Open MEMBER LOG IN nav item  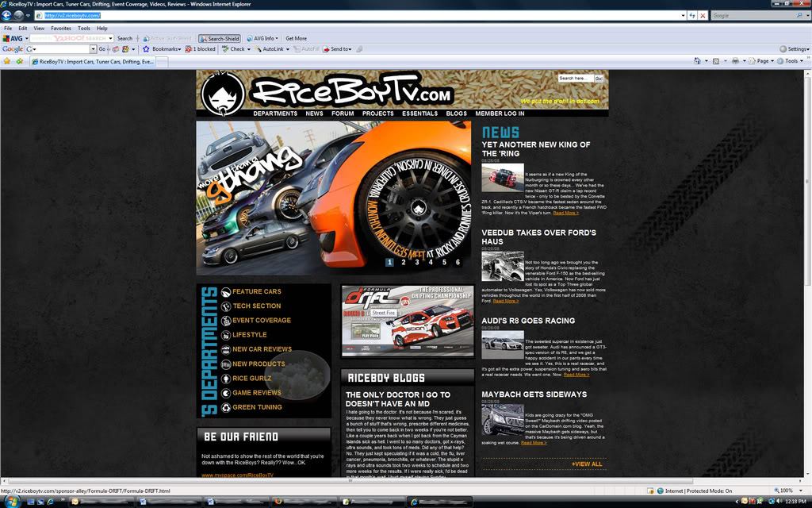pos(500,114)
